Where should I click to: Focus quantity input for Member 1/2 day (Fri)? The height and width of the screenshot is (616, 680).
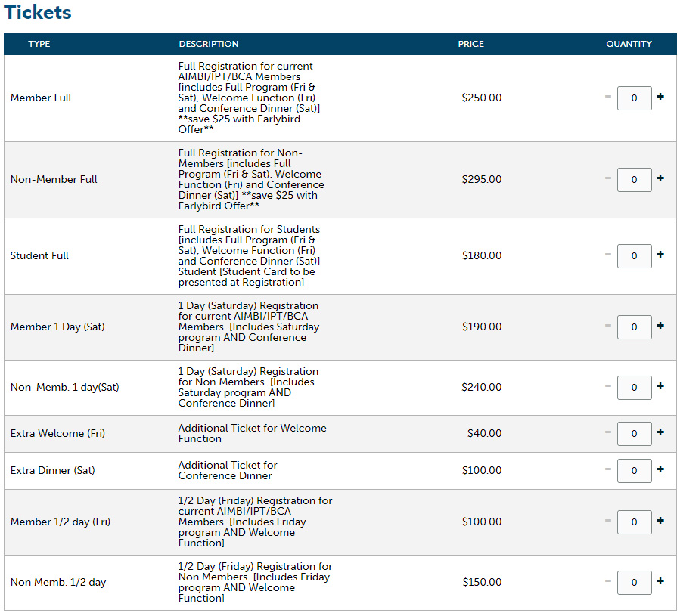[634, 522]
